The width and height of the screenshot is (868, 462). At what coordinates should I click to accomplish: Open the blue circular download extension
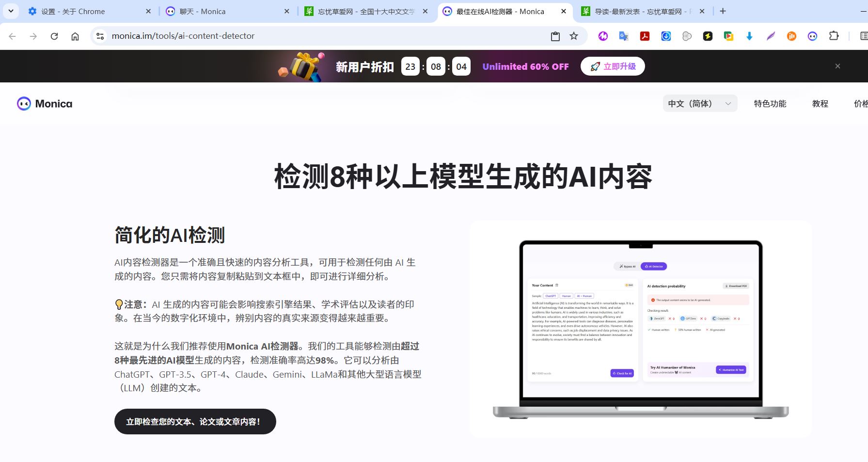pyautogui.click(x=666, y=36)
